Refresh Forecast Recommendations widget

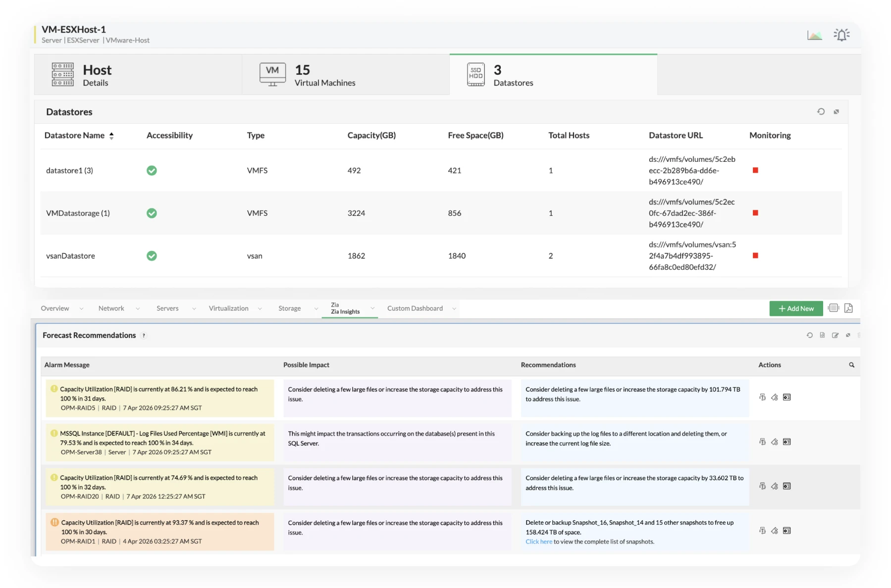(x=809, y=335)
